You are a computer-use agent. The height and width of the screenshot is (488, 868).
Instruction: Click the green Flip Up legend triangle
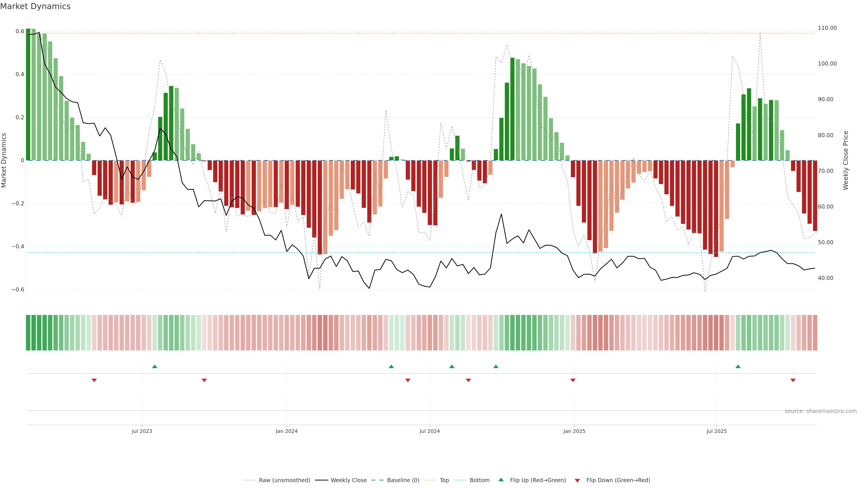[501, 480]
